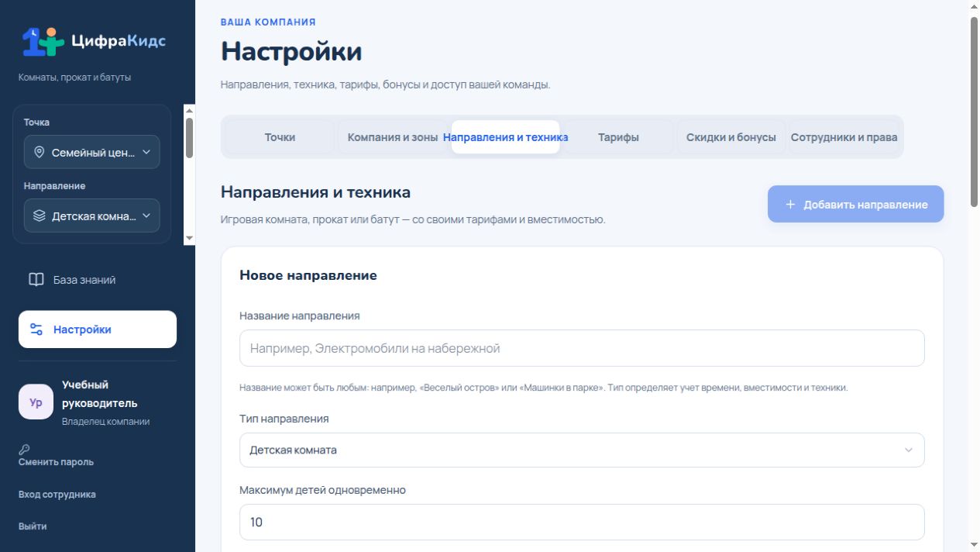The height and width of the screenshot is (552, 980).
Task: Click the ЦифраКидс logo icon
Action: pyautogui.click(x=43, y=41)
